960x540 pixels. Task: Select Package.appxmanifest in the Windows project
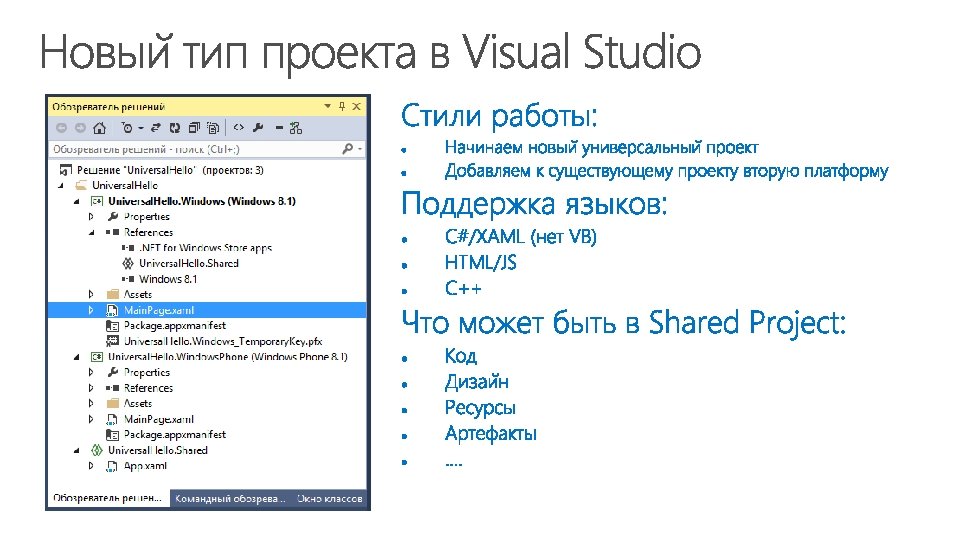tap(174, 326)
